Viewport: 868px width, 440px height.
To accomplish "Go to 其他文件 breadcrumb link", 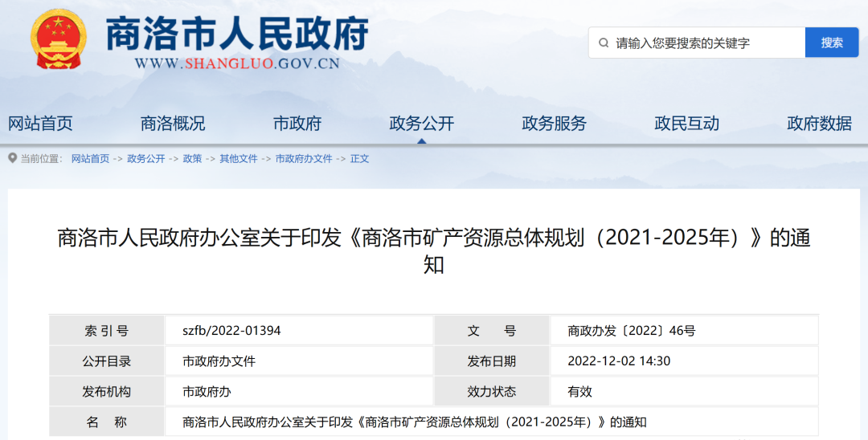I will pyautogui.click(x=239, y=159).
